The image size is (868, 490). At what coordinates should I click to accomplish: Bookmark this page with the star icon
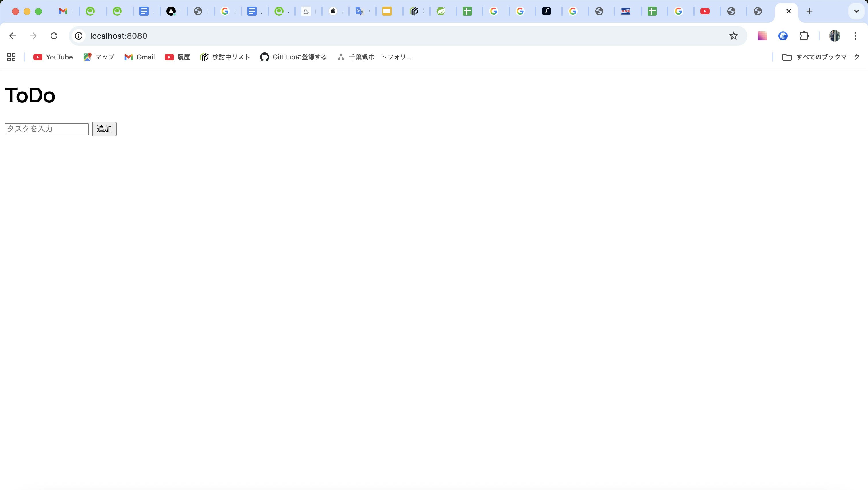(733, 36)
